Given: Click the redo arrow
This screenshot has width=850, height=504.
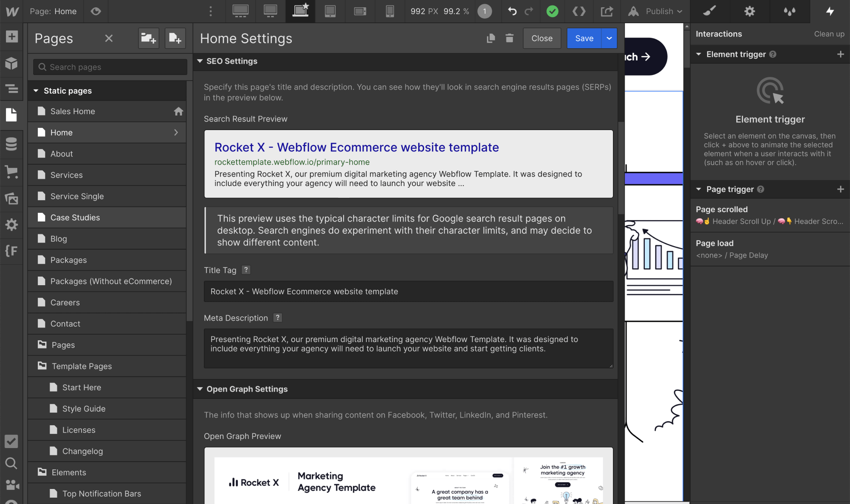Looking at the screenshot, I should pos(529,11).
